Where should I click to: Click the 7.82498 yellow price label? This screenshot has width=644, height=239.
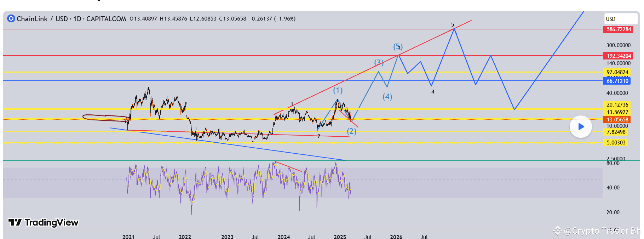[616, 132]
